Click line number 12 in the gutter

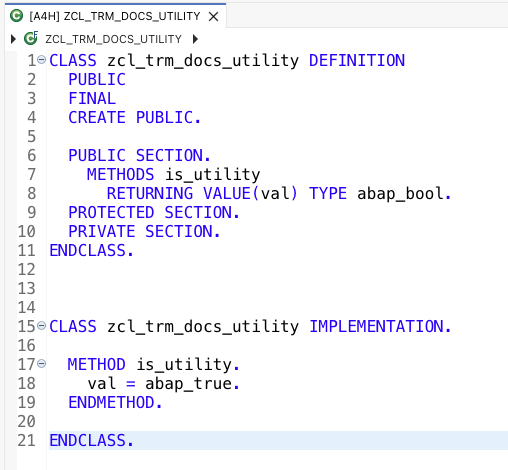(x=27, y=270)
